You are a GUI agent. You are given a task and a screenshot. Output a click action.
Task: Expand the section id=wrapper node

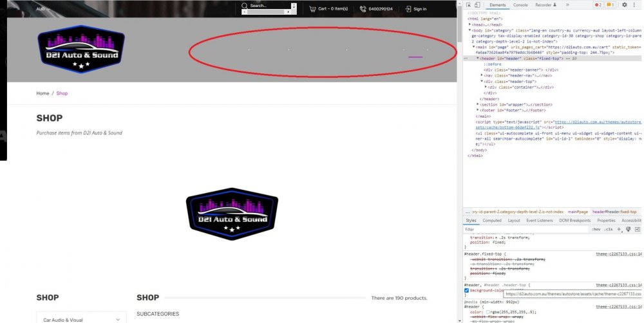(478, 105)
